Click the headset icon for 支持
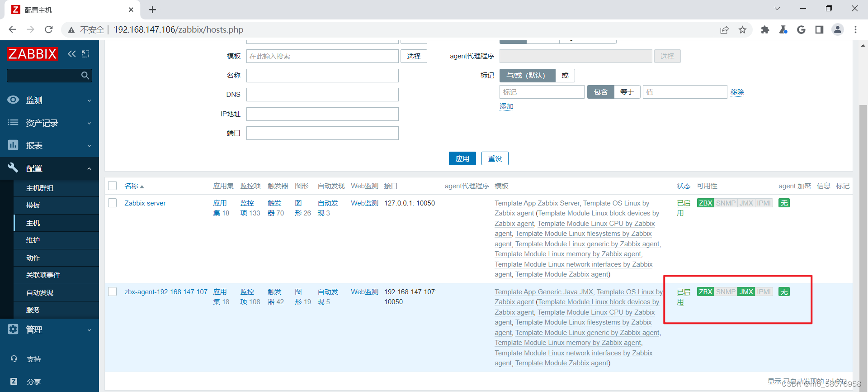This screenshot has width=868, height=392. tap(14, 359)
